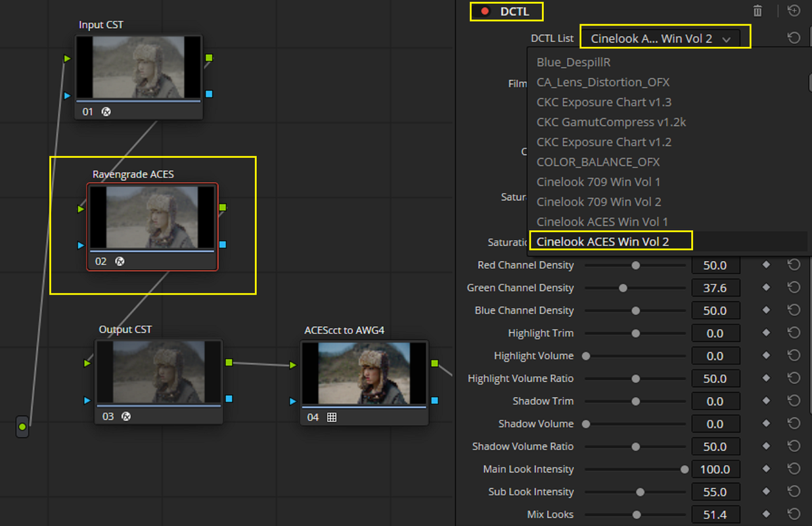Click Shadow Volume Ratio keyframe diamond

pyautogui.click(x=766, y=446)
